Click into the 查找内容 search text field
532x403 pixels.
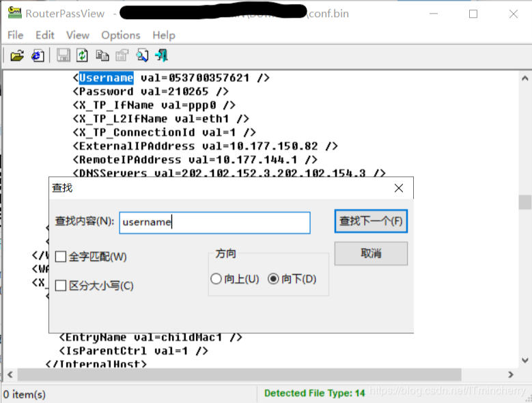coord(214,223)
